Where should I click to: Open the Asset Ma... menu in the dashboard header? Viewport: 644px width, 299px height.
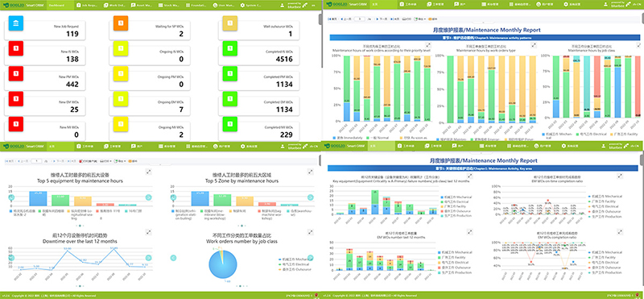click(142, 6)
